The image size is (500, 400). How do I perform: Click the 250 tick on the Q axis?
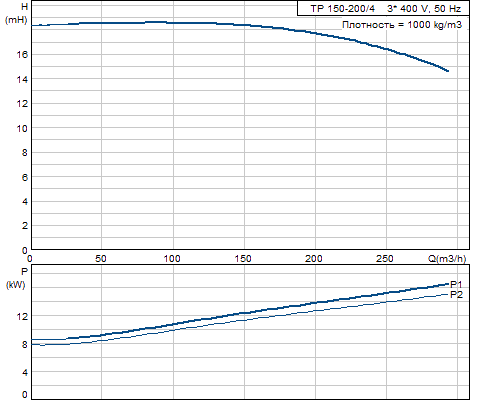click(x=385, y=258)
